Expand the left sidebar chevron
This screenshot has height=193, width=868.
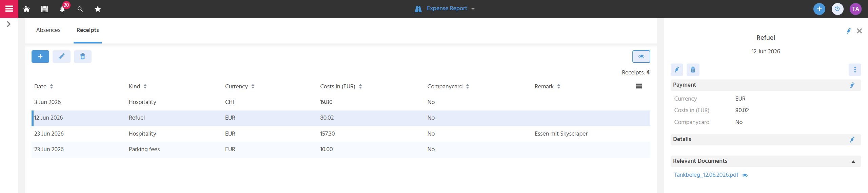tap(9, 24)
